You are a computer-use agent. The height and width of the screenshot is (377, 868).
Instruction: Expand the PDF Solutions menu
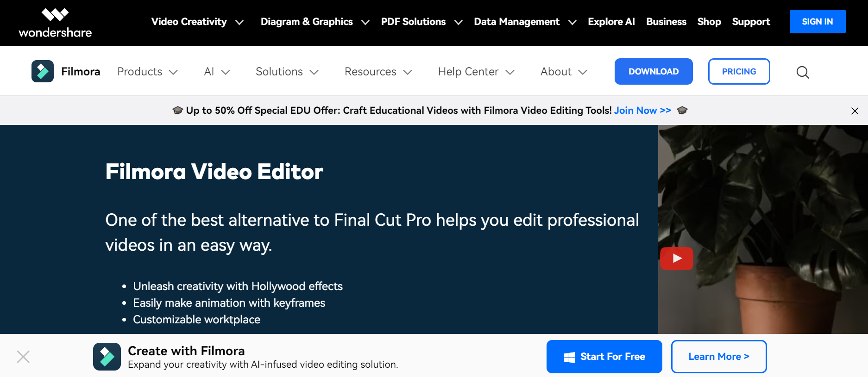click(421, 22)
